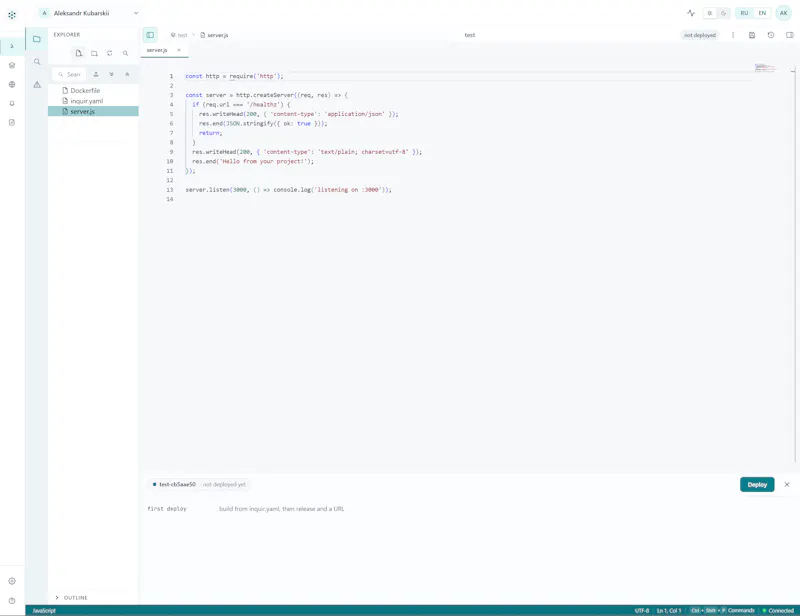
Task: Show the Explorer folder panel
Action: (37, 39)
